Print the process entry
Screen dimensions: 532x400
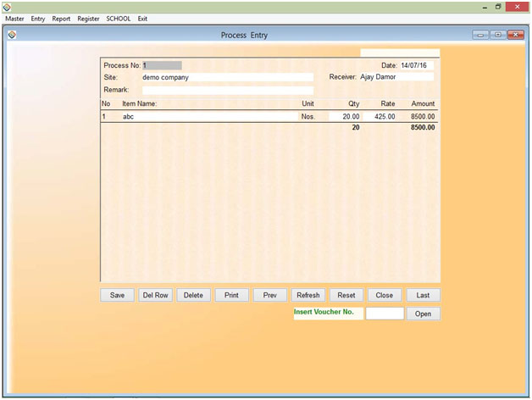point(231,296)
